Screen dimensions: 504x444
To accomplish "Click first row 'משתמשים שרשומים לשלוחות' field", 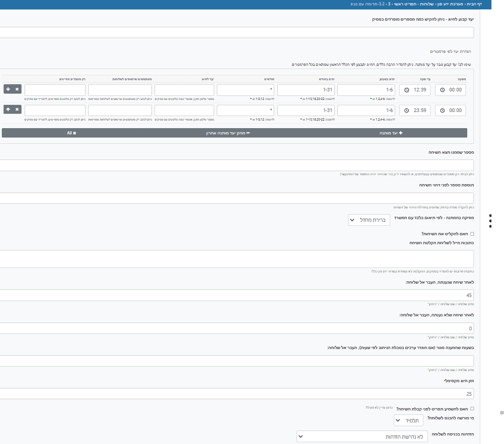I will 120,90.
